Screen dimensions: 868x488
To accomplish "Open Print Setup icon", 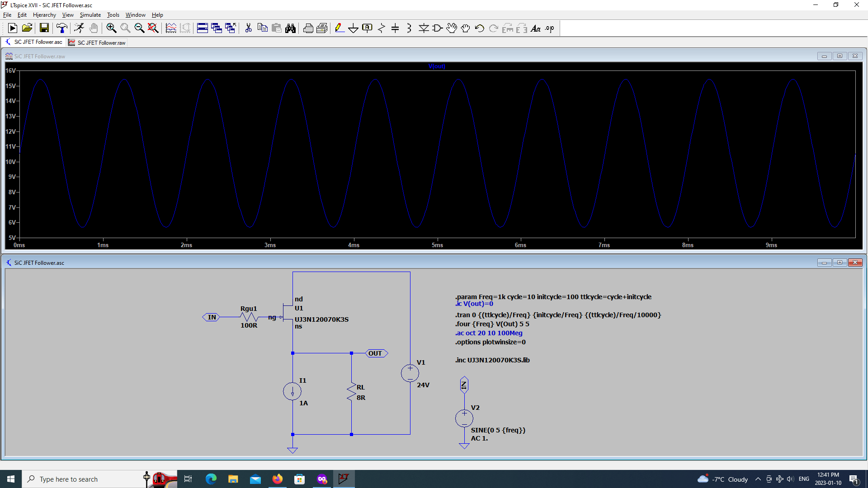I will [322, 28].
